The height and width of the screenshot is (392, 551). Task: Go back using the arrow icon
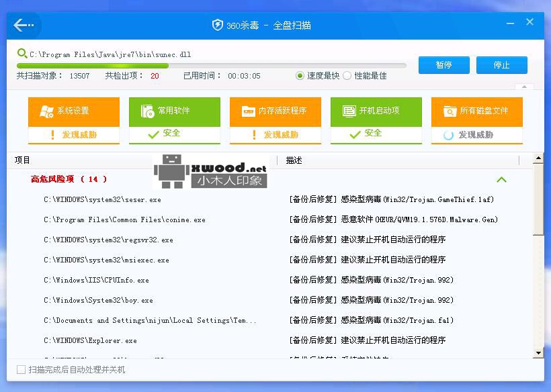tap(24, 26)
